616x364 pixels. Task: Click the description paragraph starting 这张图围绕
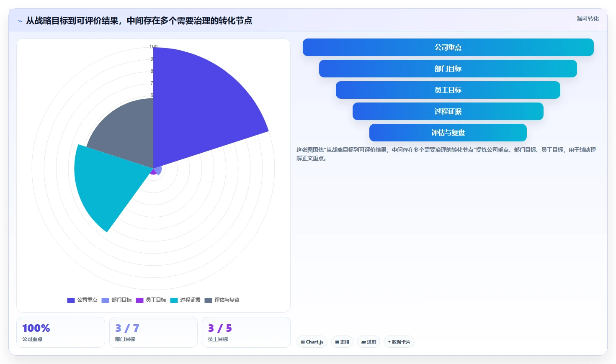coord(446,154)
